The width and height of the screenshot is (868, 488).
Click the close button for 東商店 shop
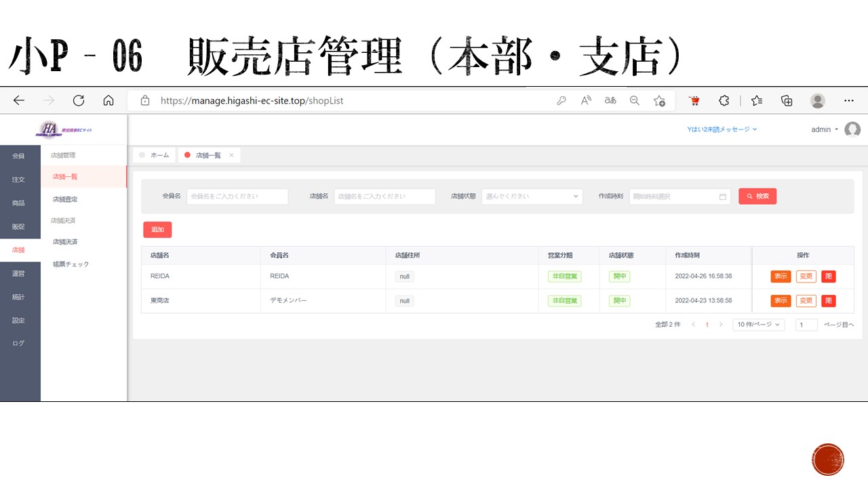coord(828,301)
